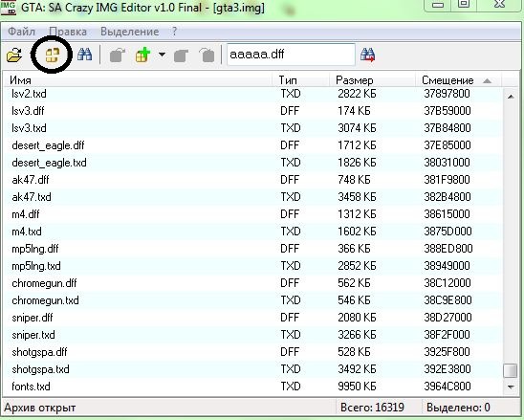
Task: Click the greyed replace file toolbar icon
Action: coord(181,55)
